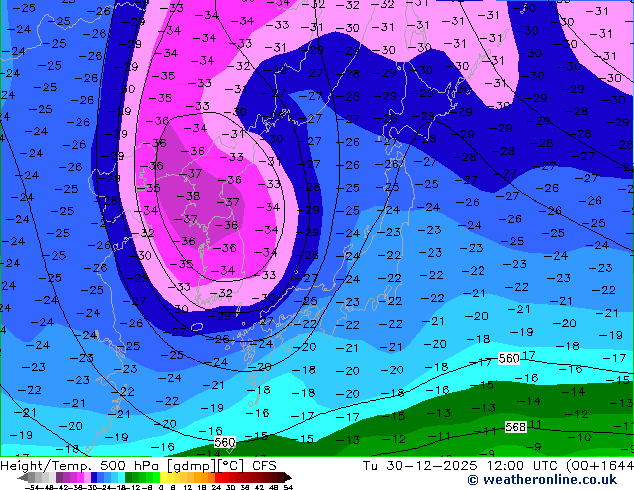The image size is (634, 490).
Task: Click the "-10" temperature value
Action: pos(579,437)
